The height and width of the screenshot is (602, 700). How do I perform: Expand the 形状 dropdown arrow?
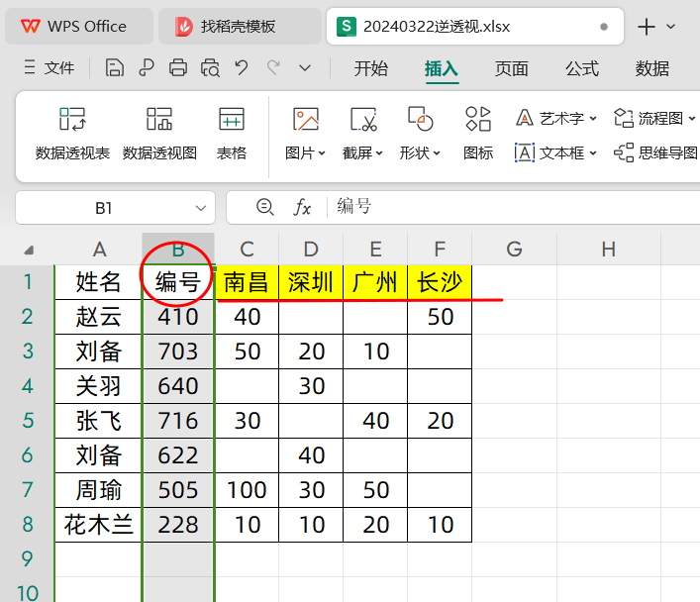pos(437,153)
